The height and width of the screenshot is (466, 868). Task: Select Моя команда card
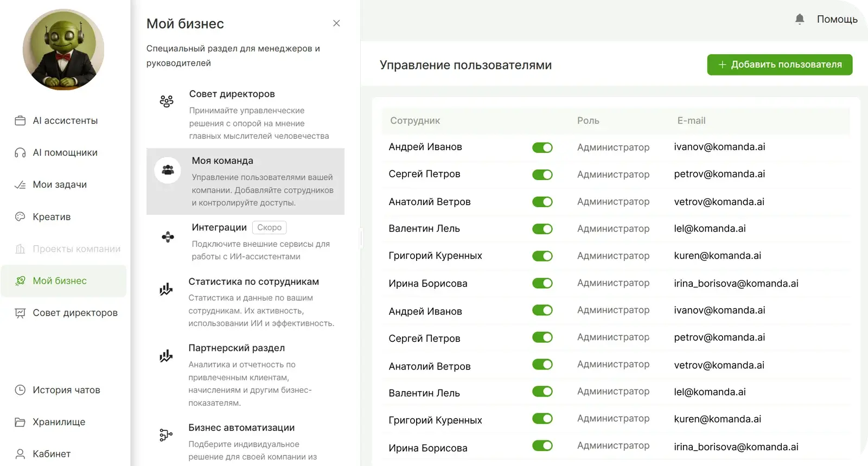[245, 181]
